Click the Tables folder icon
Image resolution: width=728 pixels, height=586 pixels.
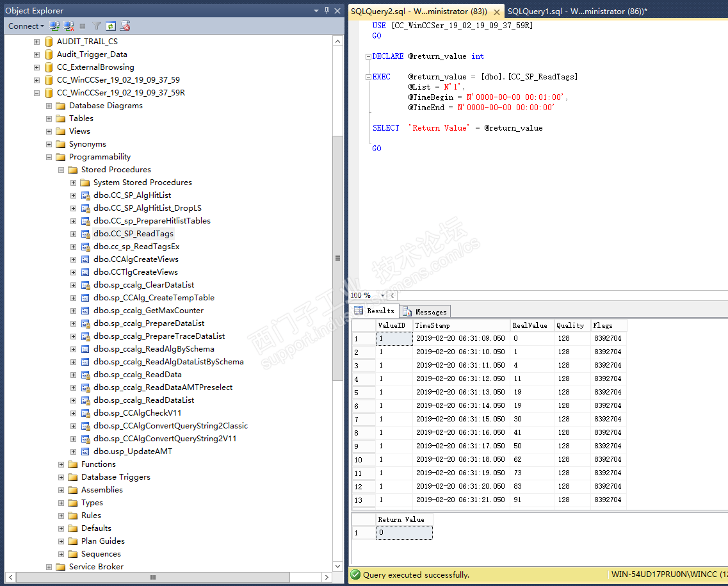(x=60, y=118)
